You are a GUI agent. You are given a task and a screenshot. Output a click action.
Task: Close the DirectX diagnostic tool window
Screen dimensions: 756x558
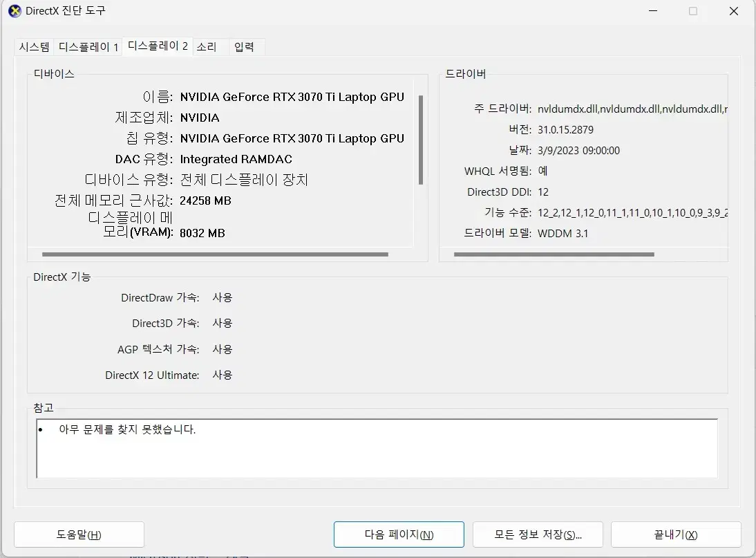pyautogui.click(x=734, y=11)
